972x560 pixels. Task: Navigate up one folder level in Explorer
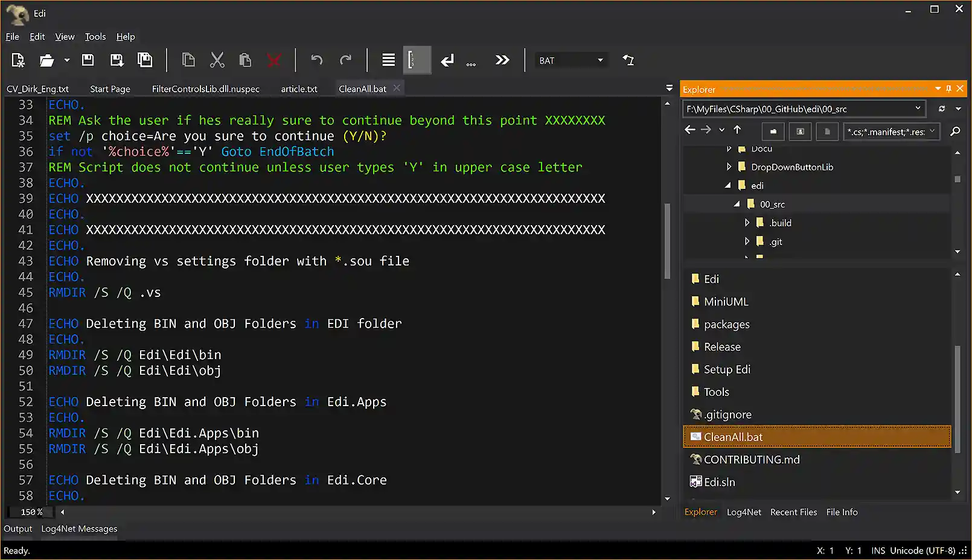pyautogui.click(x=737, y=130)
